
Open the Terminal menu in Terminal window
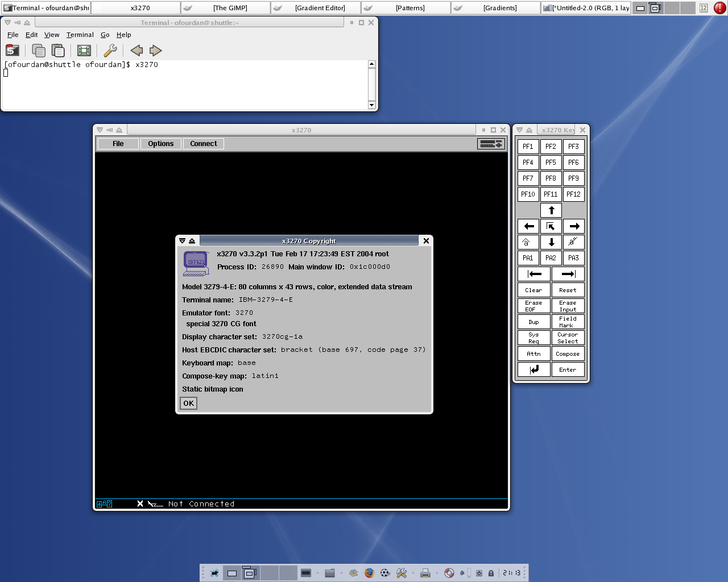pos(80,35)
